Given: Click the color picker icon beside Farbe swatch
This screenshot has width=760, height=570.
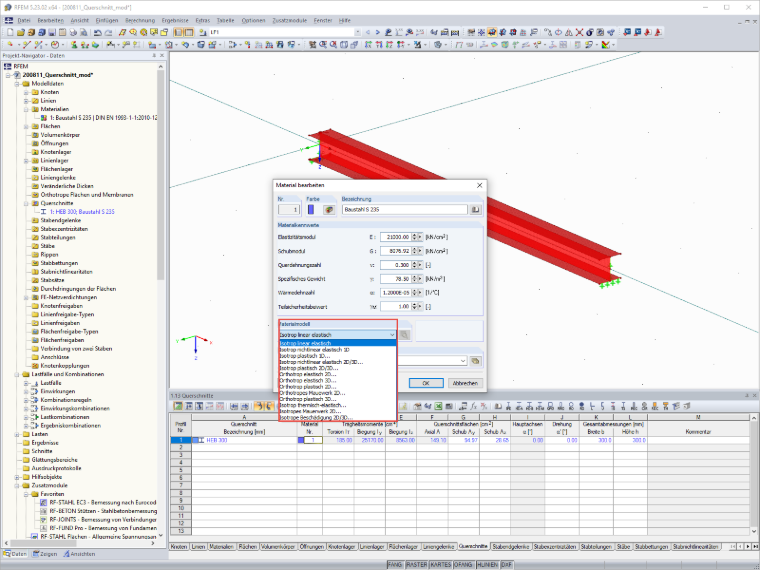Looking at the screenshot, I should [329, 209].
